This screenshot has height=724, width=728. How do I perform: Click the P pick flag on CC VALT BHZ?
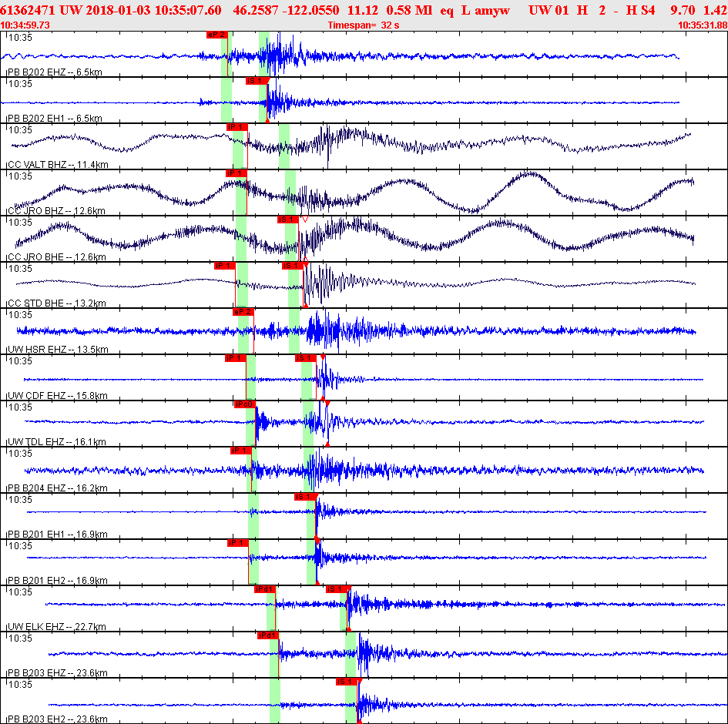(235, 127)
